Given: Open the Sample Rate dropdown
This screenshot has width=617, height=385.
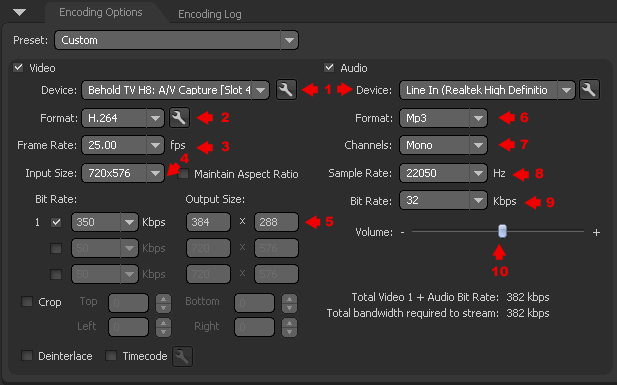Looking at the screenshot, I should coord(443,173).
